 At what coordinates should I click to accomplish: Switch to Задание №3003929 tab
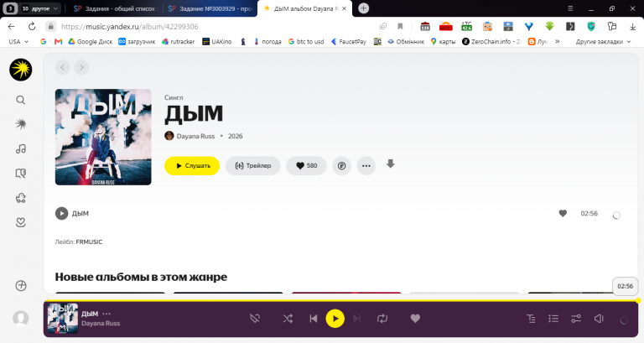(210, 8)
